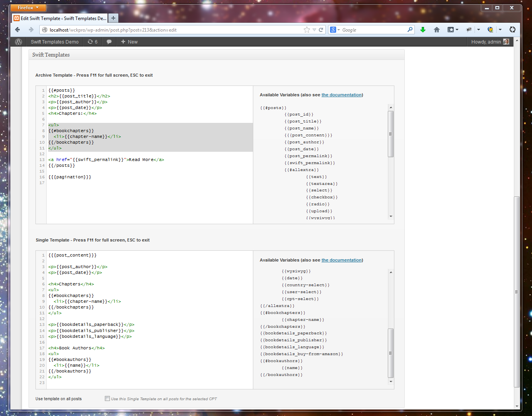Click the browser back arrow
Screen dimensions: 532x416
[x=17, y=30]
